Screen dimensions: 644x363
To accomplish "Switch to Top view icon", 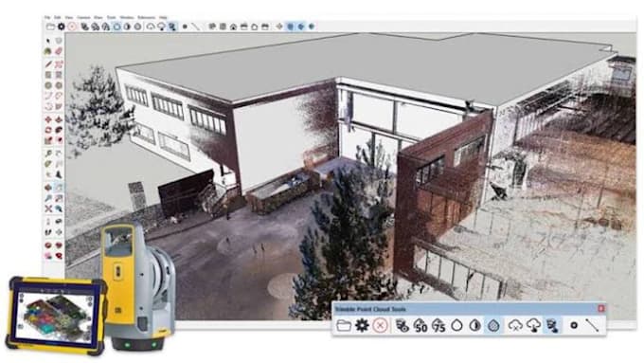I will tap(223, 27).
